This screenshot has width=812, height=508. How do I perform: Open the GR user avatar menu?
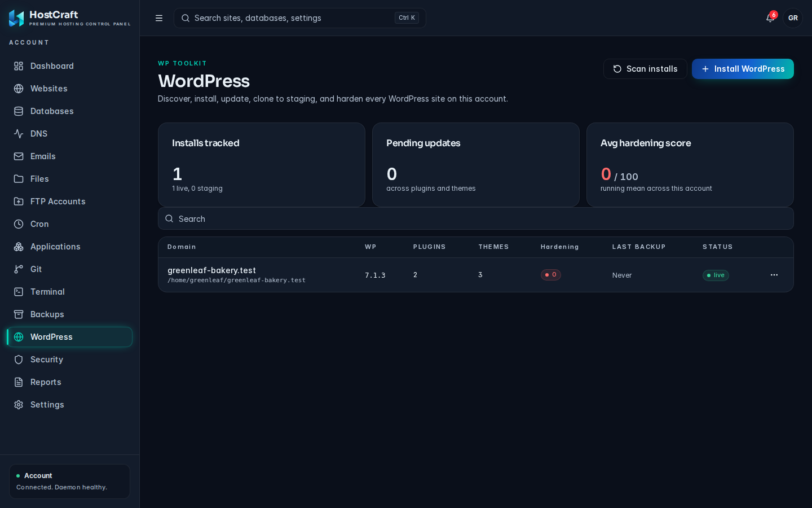pos(793,18)
